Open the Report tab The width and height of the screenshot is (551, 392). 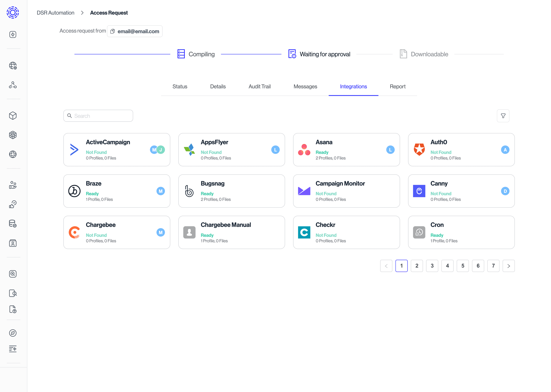point(398,86)
